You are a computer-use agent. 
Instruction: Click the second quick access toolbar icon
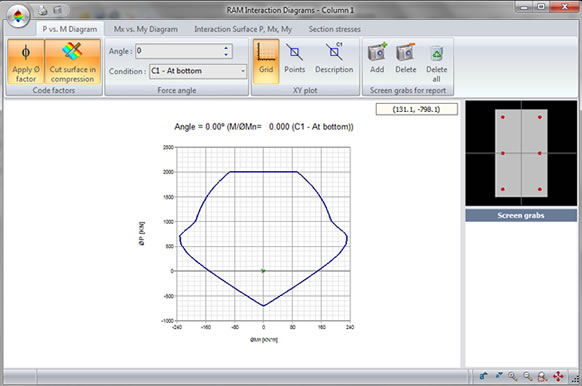pos(58,10)
